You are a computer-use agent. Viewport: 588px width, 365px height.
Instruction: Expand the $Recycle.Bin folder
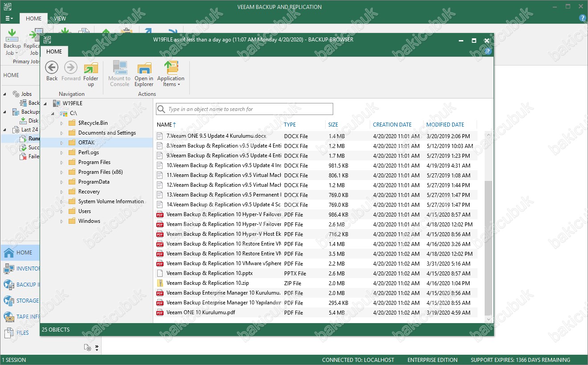[x=61, y=123]
